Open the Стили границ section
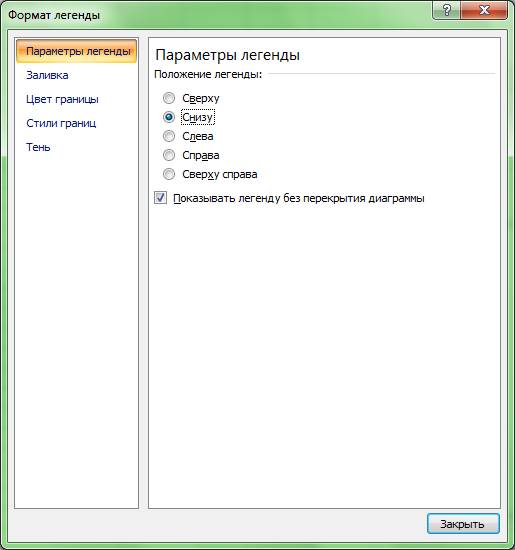The height and width of the screenshot is (550, 515). tap(61, 123)
